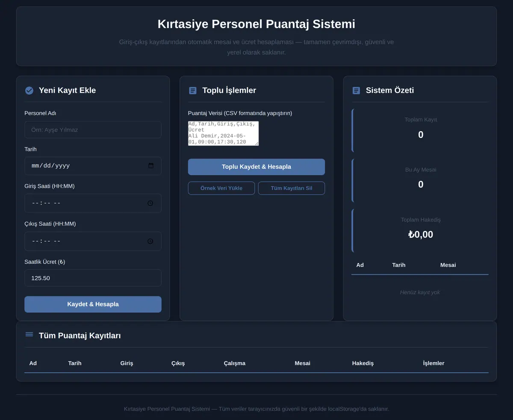Click the Kaydet & Hesapla button
This screenshot has width=513, height=420.
[x=93, y=305]
